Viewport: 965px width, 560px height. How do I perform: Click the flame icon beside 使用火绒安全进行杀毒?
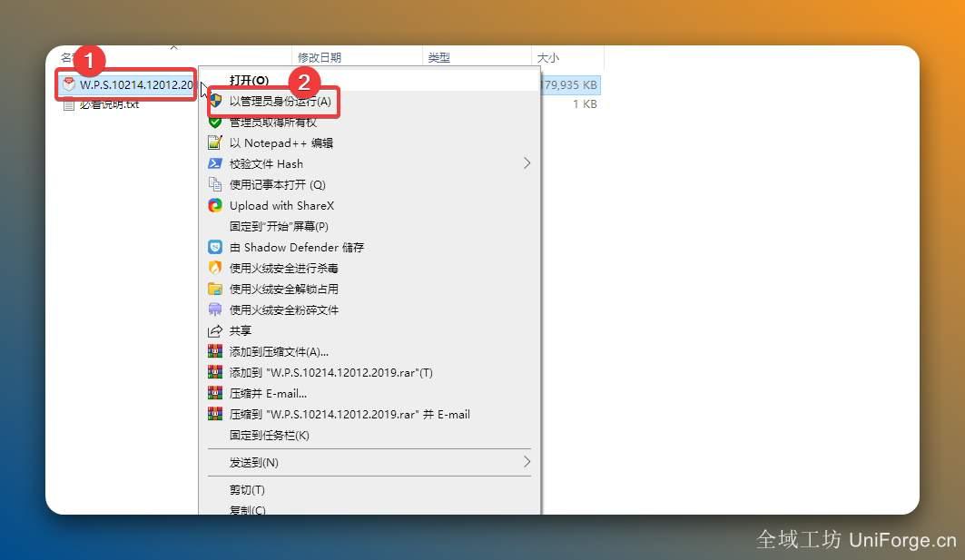(x=215, y=269)
